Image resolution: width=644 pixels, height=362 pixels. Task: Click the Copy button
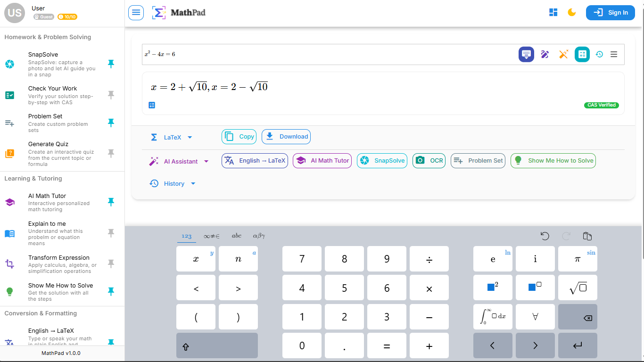click(239, 137)
